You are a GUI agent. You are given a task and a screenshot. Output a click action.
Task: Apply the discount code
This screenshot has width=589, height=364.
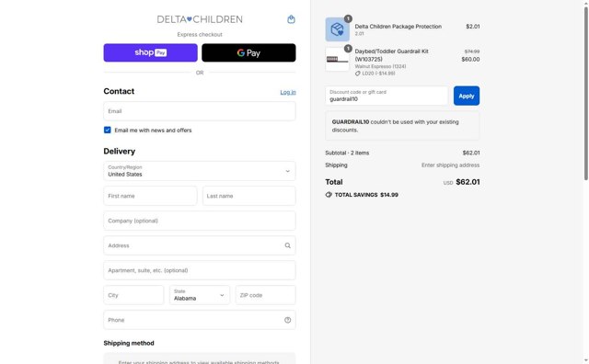(467, 96)
